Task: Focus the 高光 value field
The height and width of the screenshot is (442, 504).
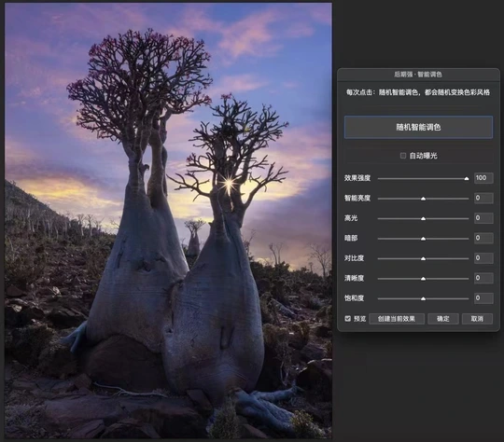Action: point(483,218)
